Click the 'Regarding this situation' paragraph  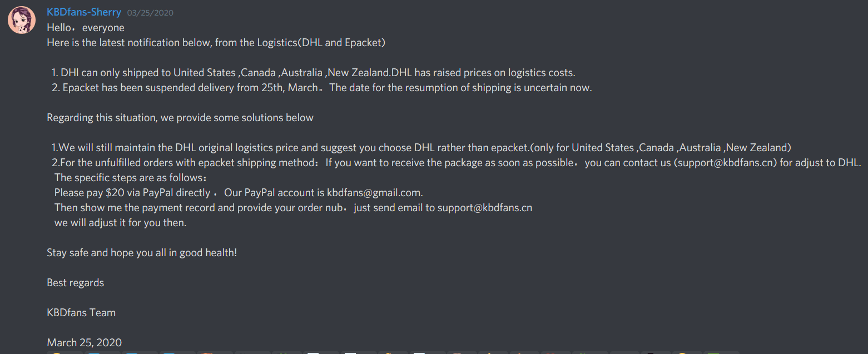click(180, 118)
